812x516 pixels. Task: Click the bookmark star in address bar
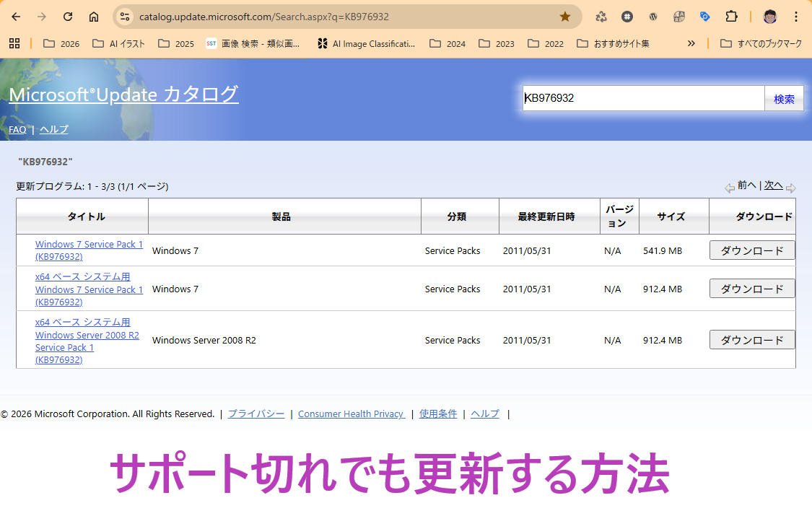565,17
